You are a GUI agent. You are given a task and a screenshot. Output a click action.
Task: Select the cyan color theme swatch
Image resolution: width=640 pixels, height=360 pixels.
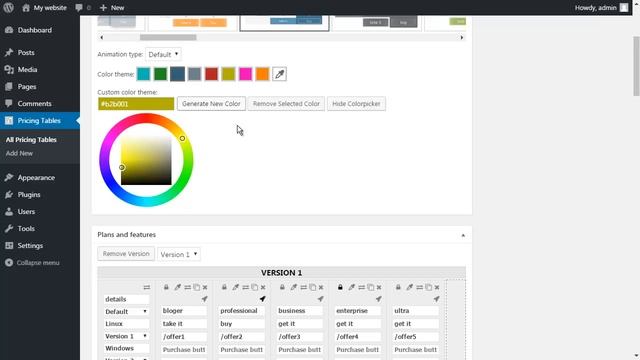(143, 74)
